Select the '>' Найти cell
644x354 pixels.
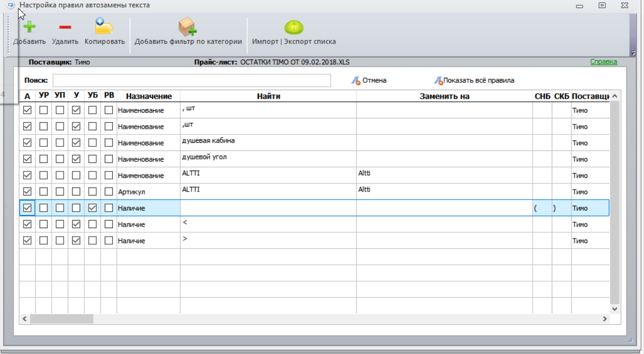coord(268,240)
